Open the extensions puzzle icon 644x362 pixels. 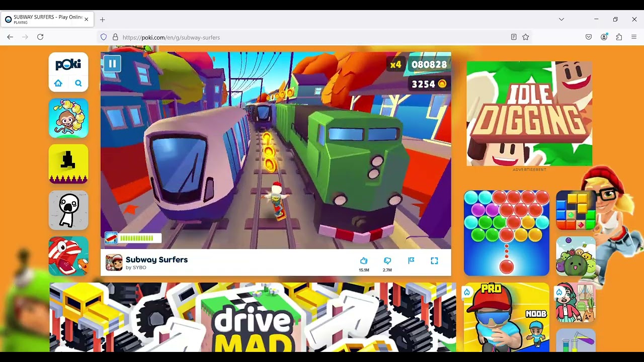coord(619,37)
